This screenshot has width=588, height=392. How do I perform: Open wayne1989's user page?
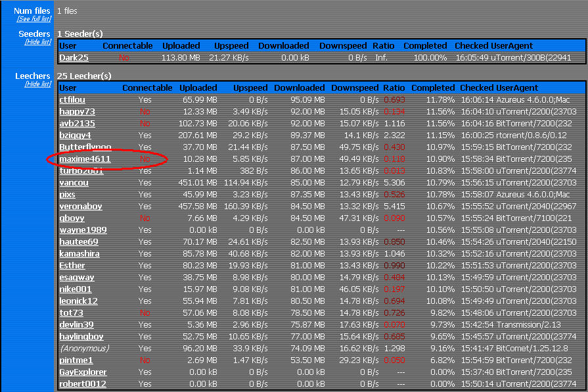tap(83, 230)
